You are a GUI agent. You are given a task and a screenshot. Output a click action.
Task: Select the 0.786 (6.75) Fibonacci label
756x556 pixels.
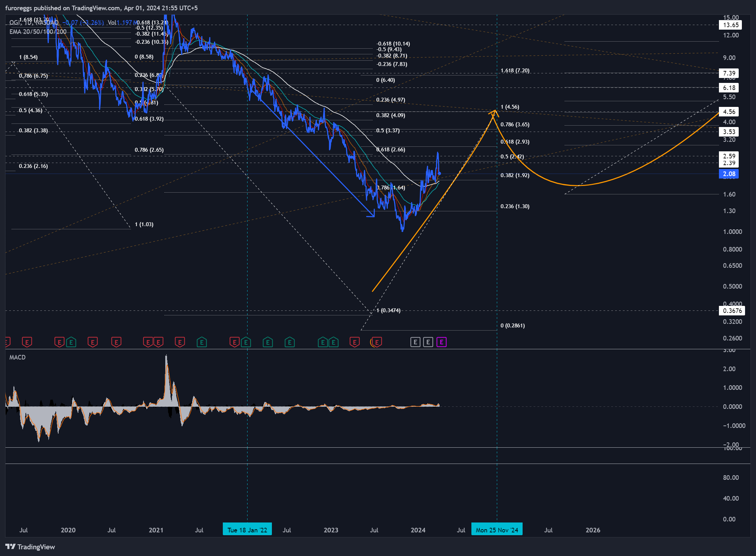point(33,76)
